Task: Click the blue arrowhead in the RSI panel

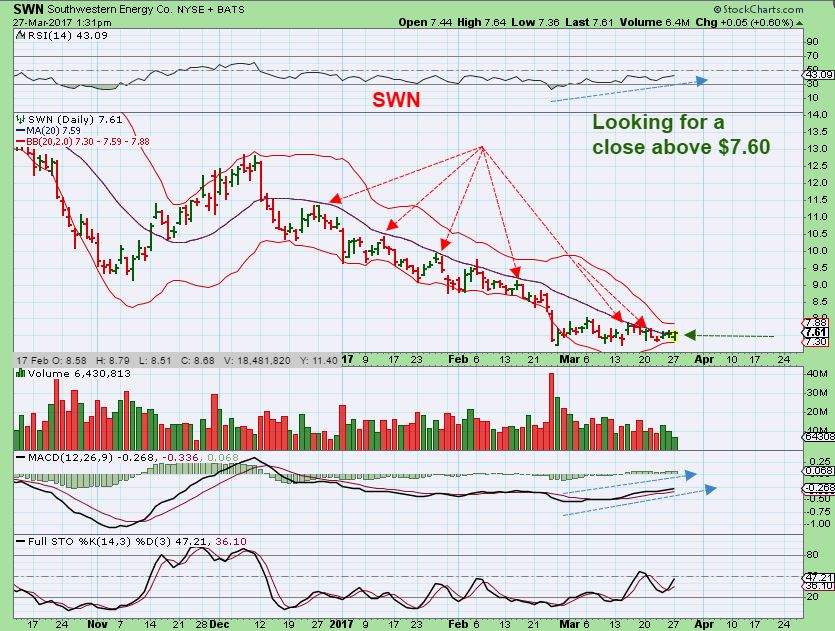Action: pos(702,80)
